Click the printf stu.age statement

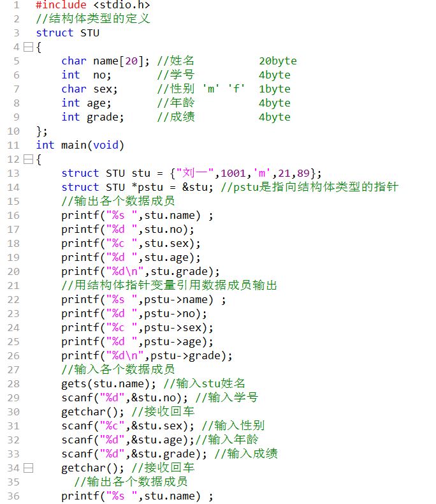[x=131, y=258]
